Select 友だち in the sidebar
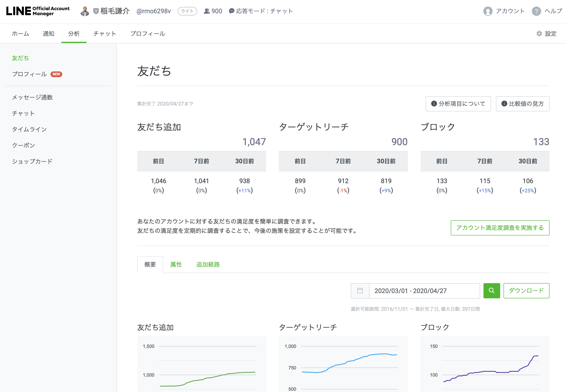 click(x=20, y=58)
